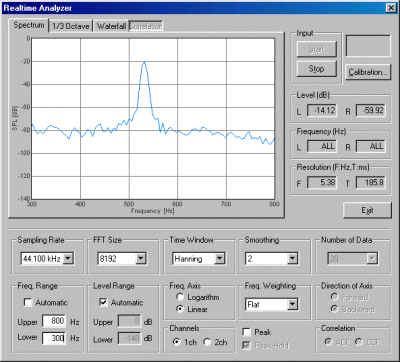Toggle the Peak Hold checkbox
400x362 pixels.
coord(247,345)
